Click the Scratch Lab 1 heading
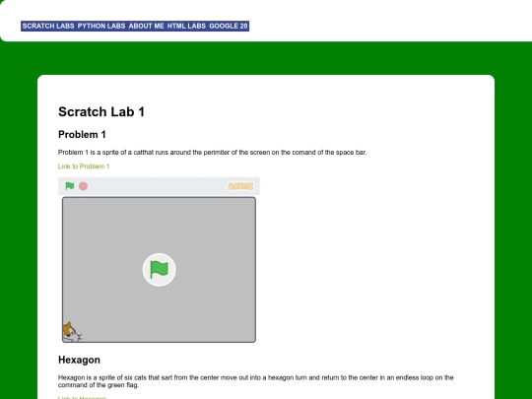The height and width of the screenshot is (399, 532). coord(101,112)
